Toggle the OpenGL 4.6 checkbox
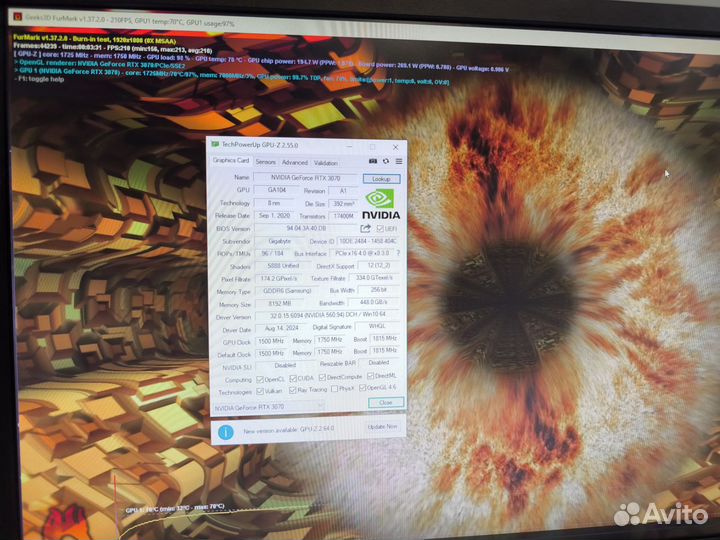Image resolution: width=720 pixels, height=540 pixels. [362, 388]
